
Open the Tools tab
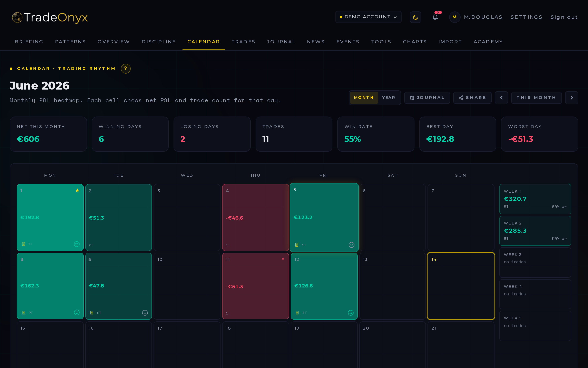point(381,42)
